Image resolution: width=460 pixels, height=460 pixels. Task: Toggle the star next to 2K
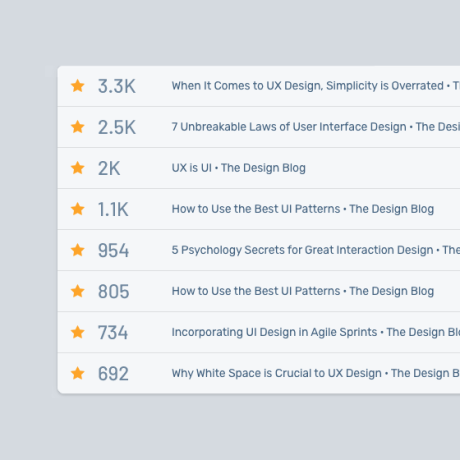coord(78,168)
